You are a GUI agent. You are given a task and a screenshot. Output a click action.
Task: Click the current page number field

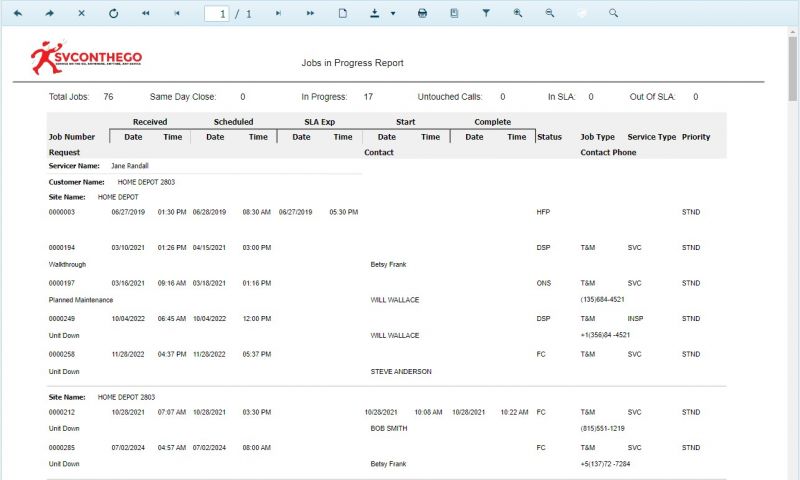click(x=217, y=14)
